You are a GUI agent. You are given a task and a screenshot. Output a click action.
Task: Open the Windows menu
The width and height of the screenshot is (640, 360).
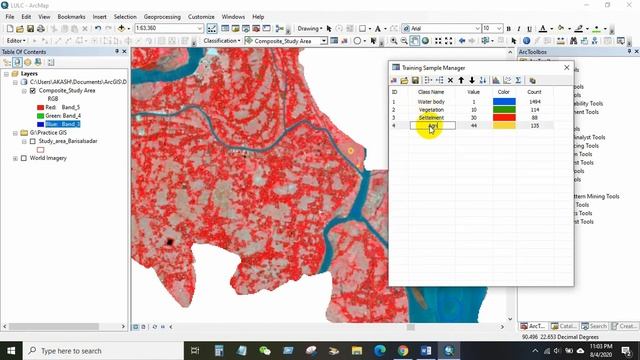click(233, 17)
